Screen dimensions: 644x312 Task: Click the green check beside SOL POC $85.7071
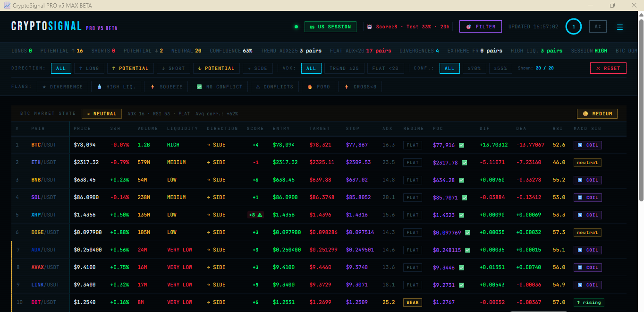click(x=465, y=198)
